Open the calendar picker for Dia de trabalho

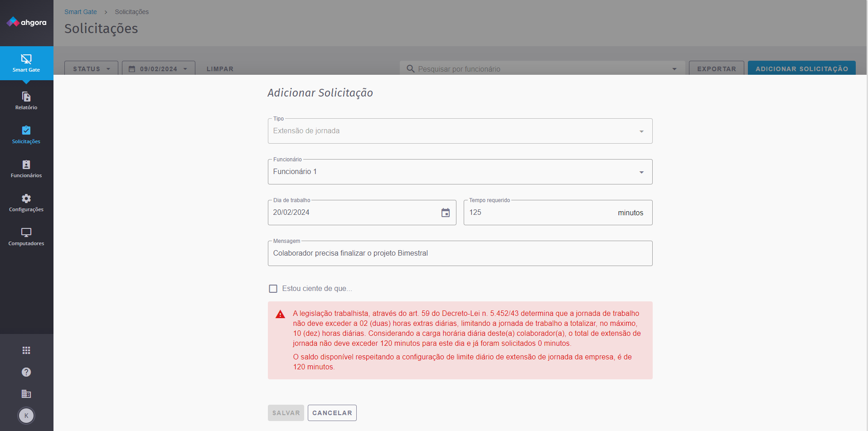coord(446,213)
